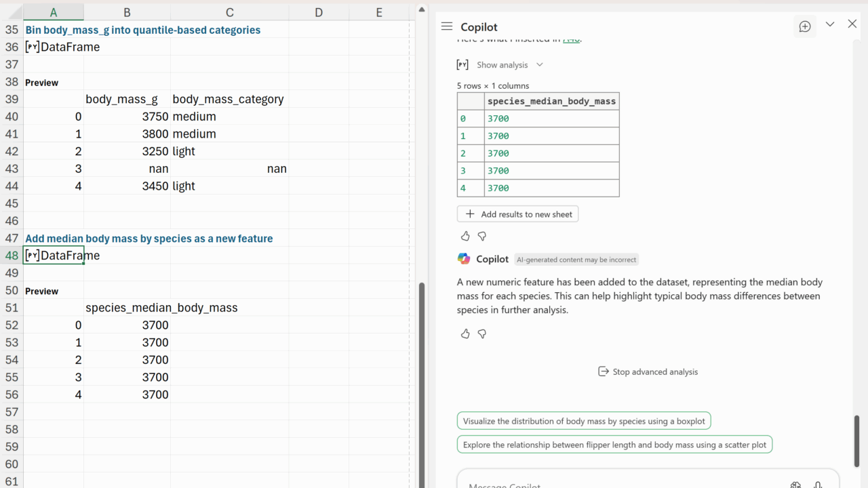This screenshot has height=488, width=868.
Task: Select column C header
Action: [x=229, y=12]
